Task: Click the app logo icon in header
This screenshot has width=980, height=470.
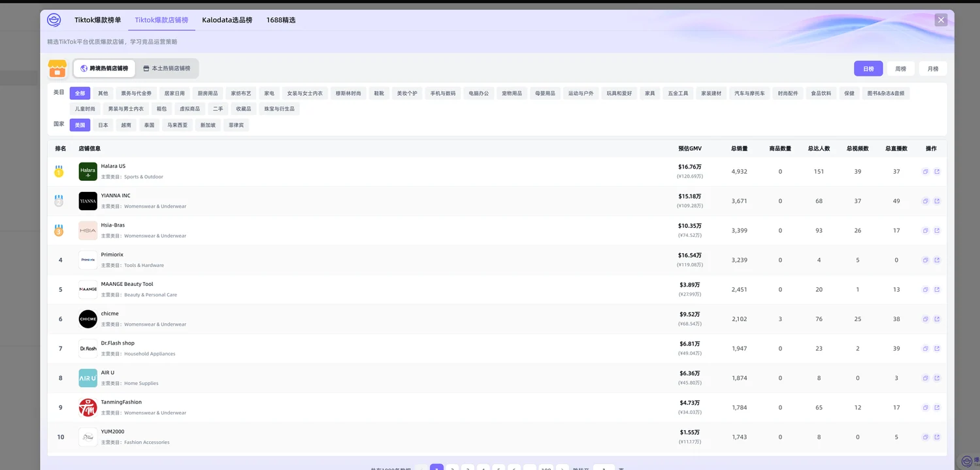Action: (x=54, y=20)
